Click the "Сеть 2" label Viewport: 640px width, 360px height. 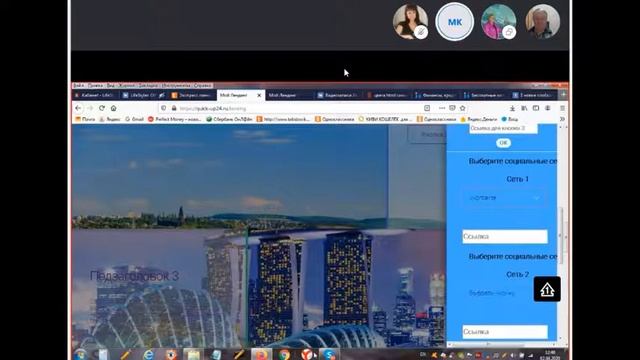(518, 274)
